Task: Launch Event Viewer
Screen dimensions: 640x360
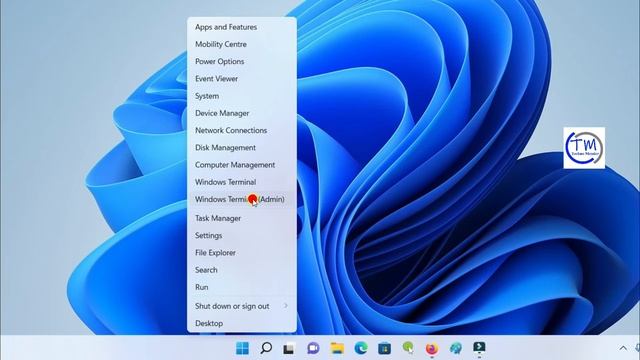Action: pos(242,78)
